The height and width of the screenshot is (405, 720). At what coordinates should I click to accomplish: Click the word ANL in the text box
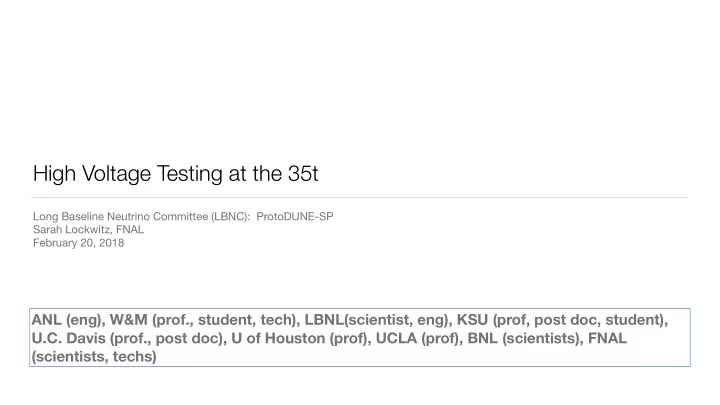[46, 320]
